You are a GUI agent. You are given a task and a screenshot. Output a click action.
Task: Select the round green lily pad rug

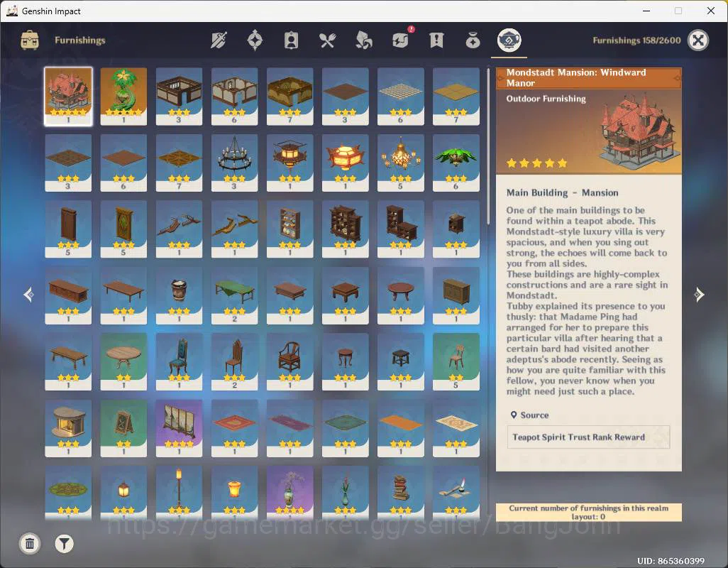pos(68,492)
